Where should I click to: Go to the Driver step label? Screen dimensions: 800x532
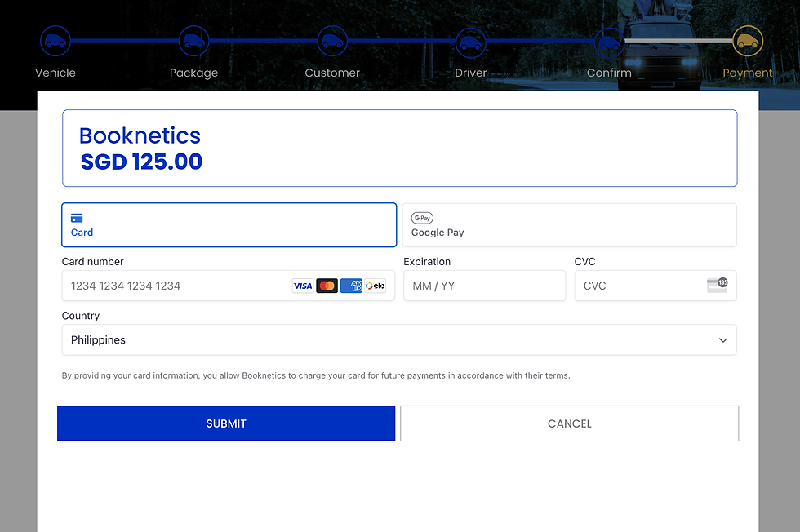pyautogui.click(x=471, y=73)
